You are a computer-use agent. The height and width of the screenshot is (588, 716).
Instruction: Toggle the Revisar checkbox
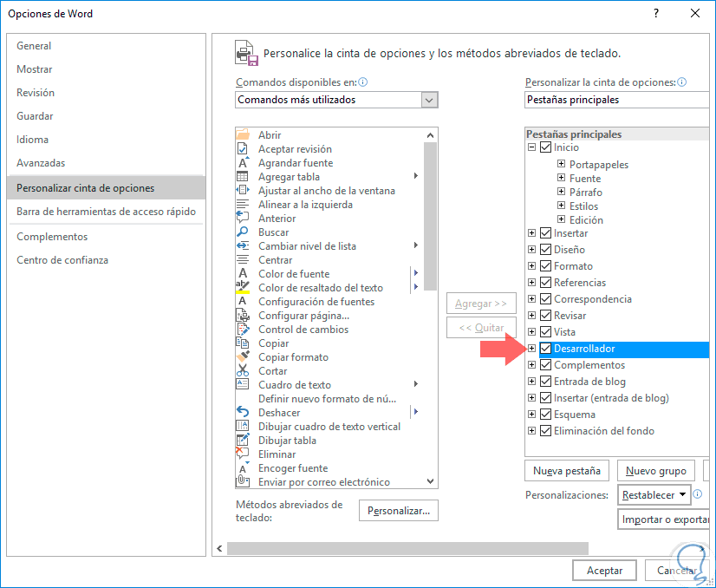[x=545, y=315]
